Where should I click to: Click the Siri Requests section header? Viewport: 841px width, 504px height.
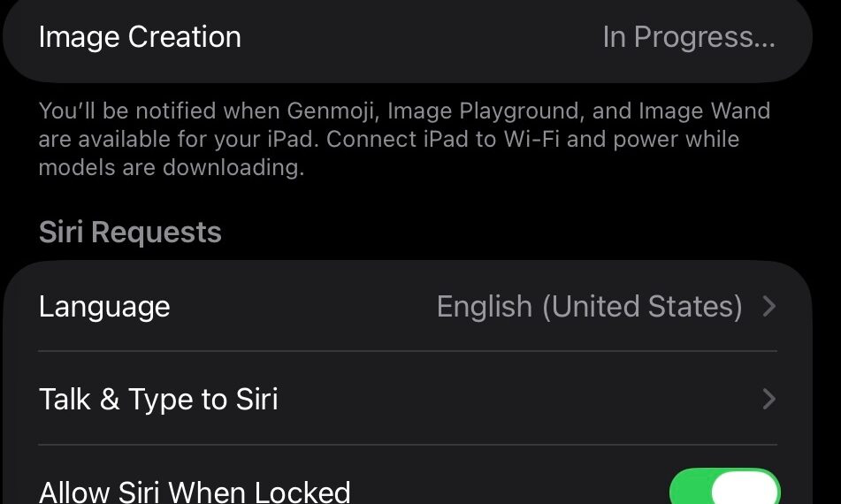[130, 233]
